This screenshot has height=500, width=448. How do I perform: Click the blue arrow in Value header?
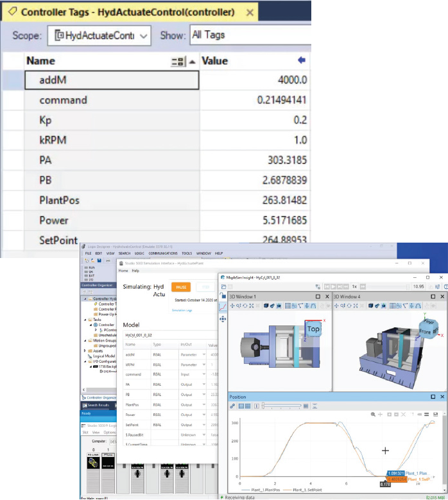[302, 60]
